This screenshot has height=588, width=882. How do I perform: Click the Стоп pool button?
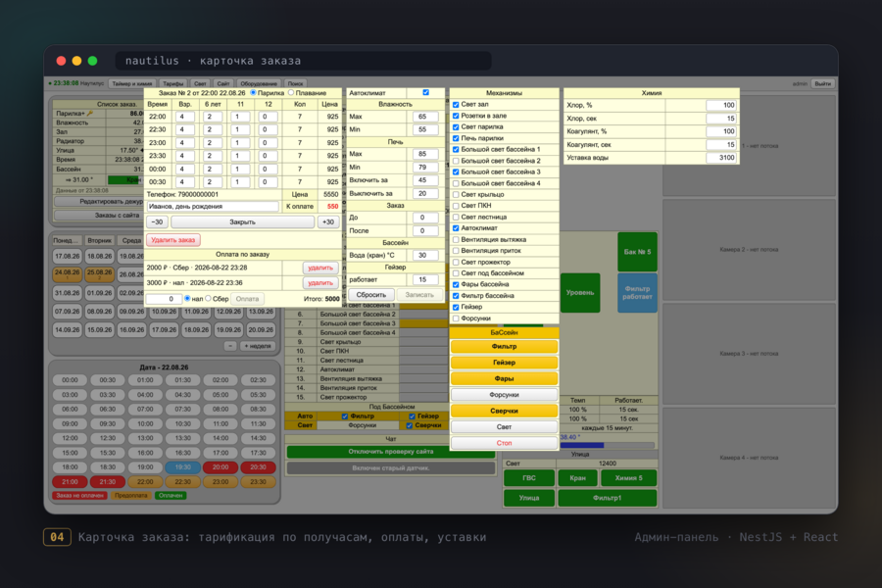pyautogui.click(x=504, y=443)
